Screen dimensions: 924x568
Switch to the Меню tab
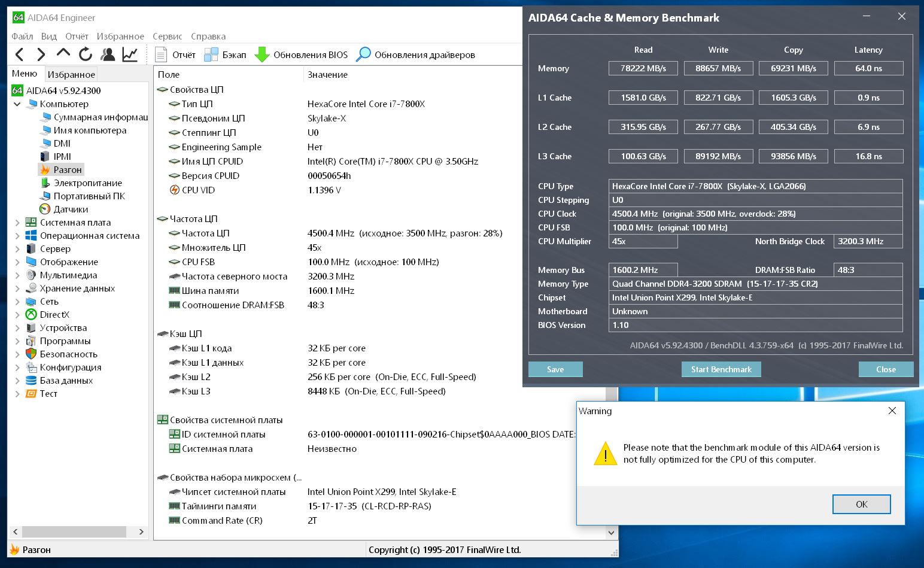[25, 74]
